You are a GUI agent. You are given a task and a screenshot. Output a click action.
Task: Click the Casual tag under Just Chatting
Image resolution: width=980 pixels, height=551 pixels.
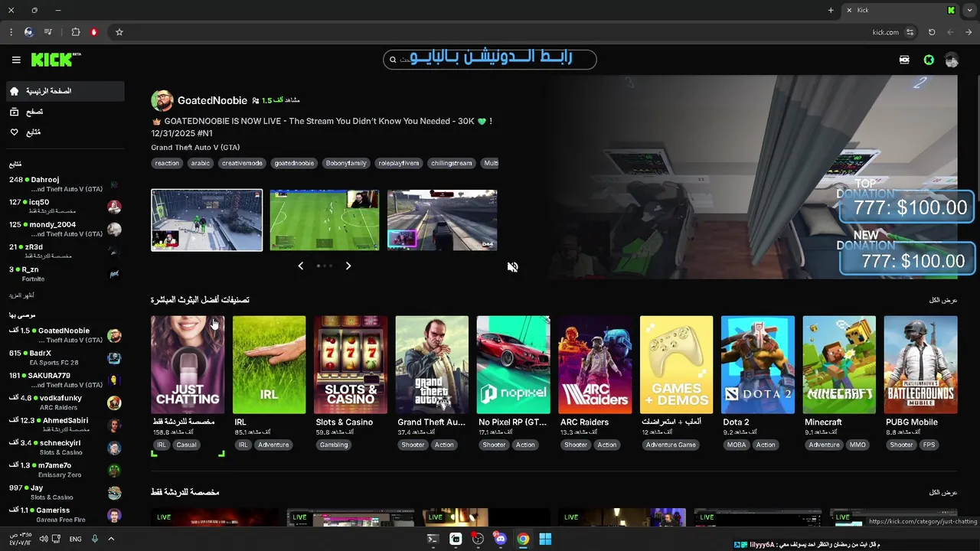(186, 445)
